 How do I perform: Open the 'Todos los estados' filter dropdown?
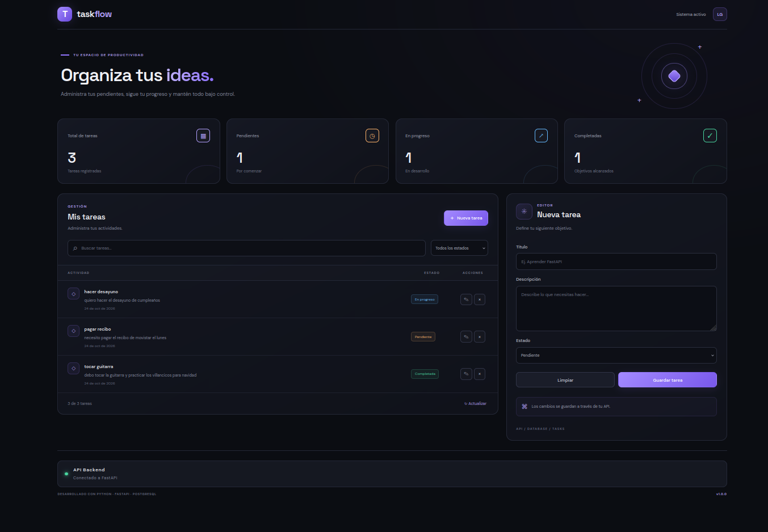click(459, 248)
